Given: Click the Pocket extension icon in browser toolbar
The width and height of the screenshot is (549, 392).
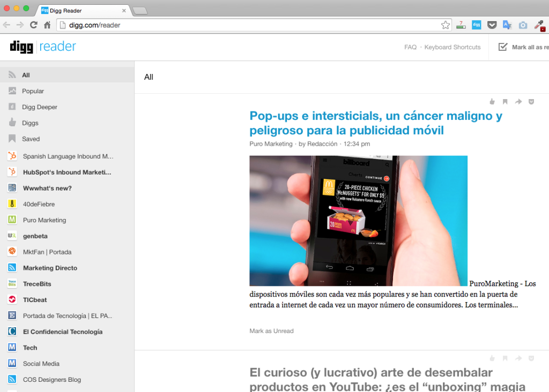Looking at the screenshot, I should point(492,25).
